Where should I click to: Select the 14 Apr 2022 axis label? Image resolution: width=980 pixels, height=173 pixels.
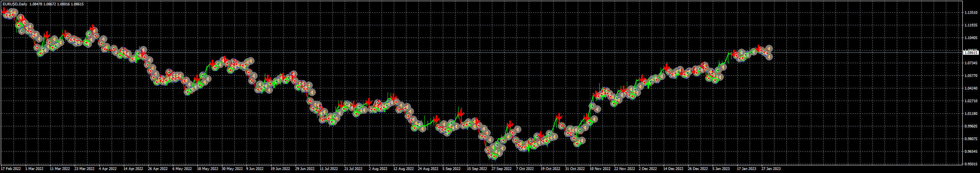tap(133, 168)
